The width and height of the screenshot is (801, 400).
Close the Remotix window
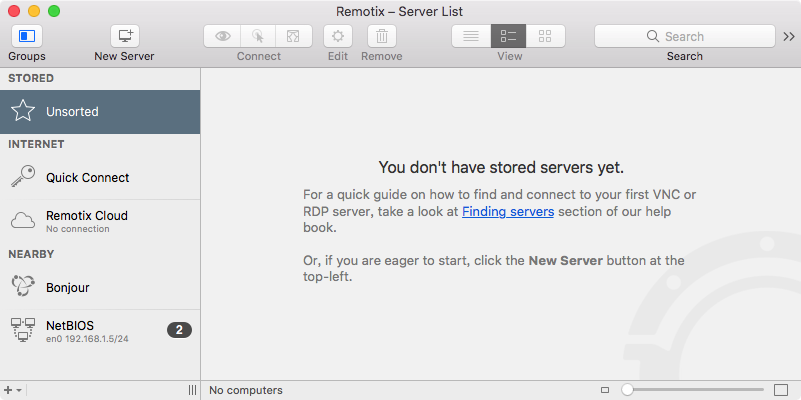pos(14,11)
